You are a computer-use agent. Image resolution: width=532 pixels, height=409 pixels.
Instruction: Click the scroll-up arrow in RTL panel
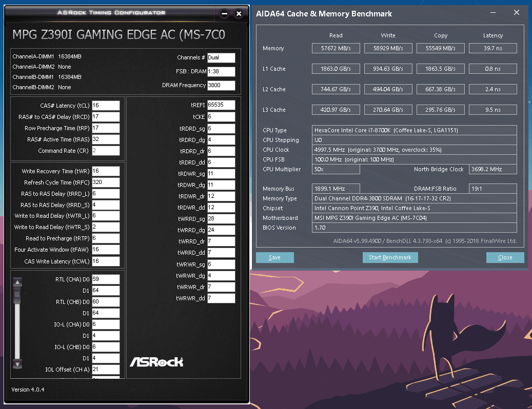click(x=17, y=282)
